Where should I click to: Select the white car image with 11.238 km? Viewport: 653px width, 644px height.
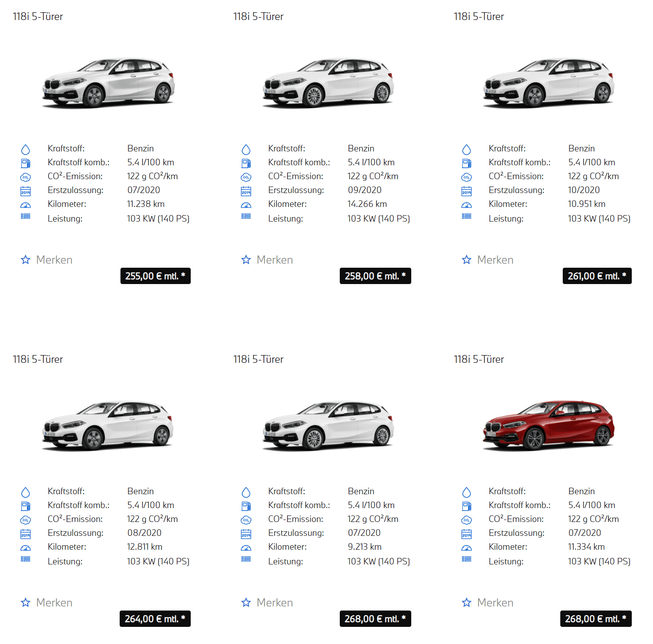click(108, 83)
